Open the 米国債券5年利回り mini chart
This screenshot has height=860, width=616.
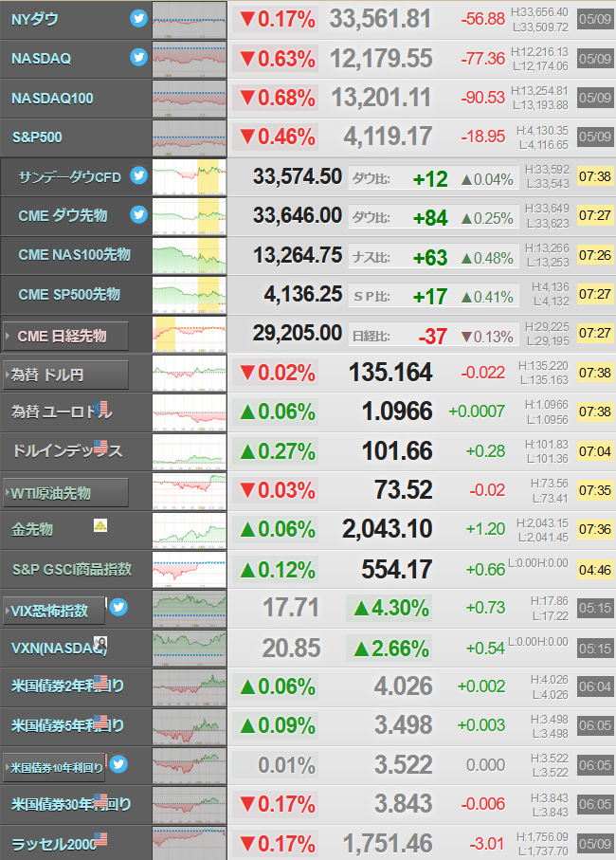tap(190, 726)
